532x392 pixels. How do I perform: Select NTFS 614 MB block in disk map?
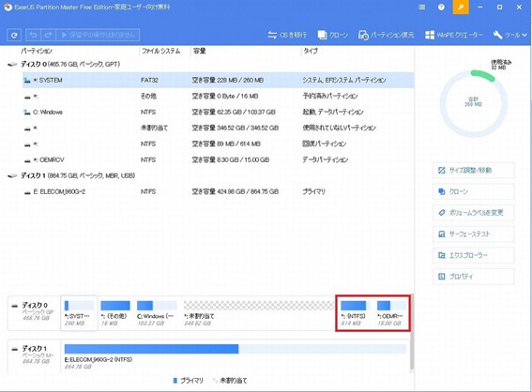coord(355,313)
